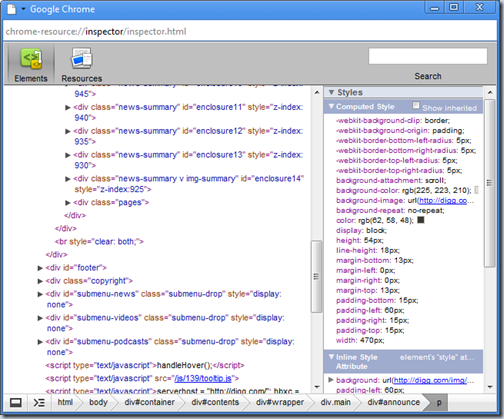
Task: Open the Resources panel
Action: tap(82, 65)
